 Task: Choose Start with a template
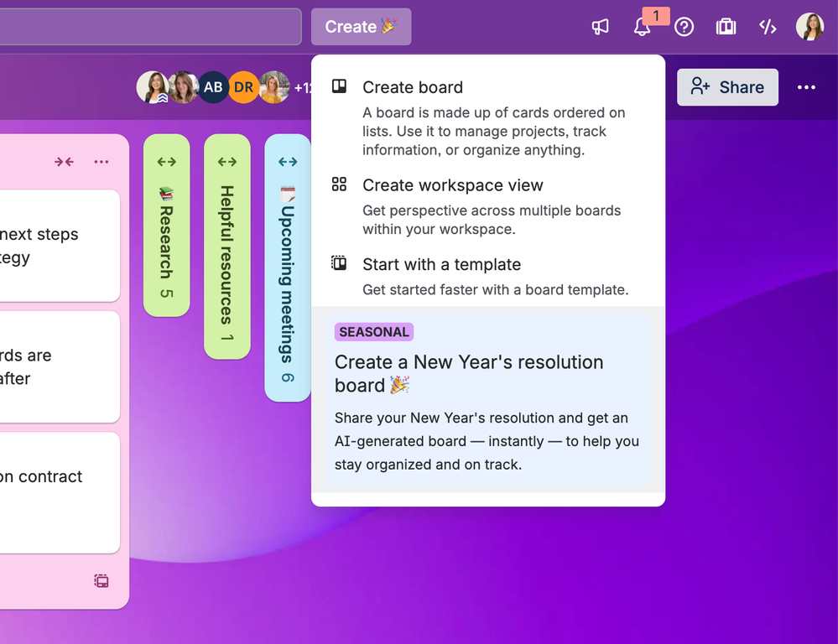click(488, 277)
